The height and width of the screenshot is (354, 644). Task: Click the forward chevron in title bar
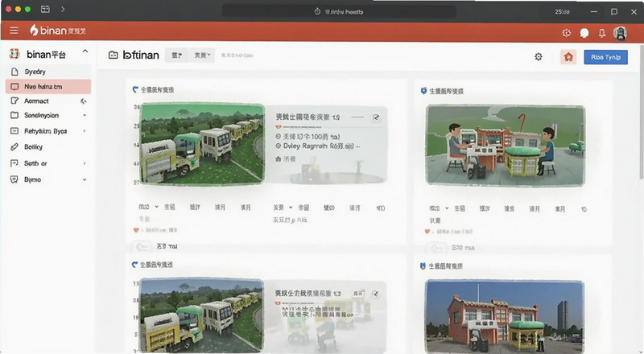click(x=63, y=9)
